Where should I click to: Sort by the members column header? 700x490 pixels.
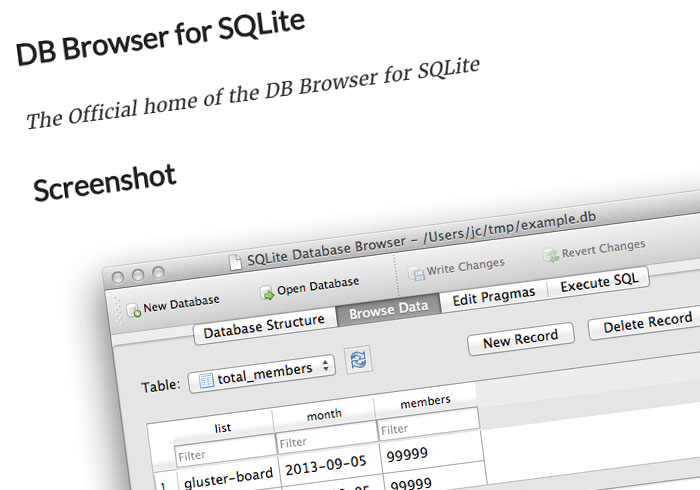click(425, 402)
